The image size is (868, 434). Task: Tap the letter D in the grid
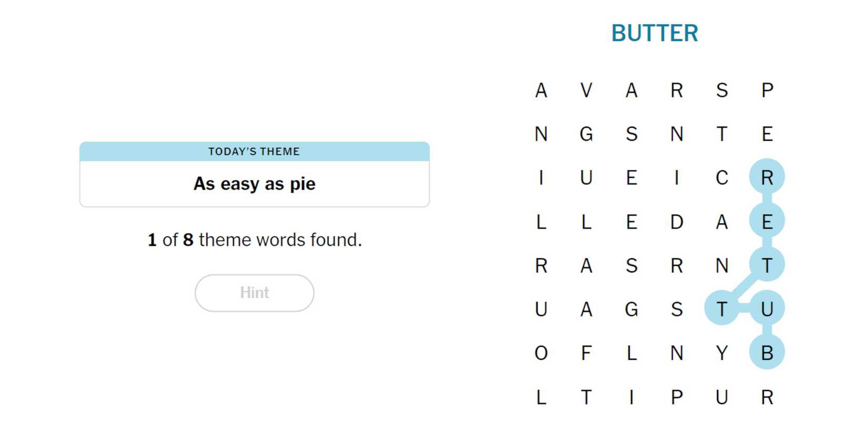point(677,222)
